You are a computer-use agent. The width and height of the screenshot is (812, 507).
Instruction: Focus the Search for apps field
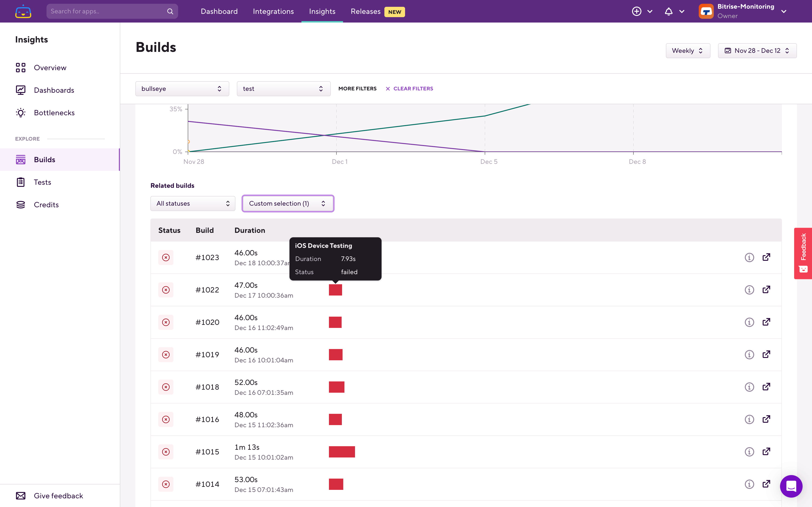pyautogui.click(x=107, y=12)
